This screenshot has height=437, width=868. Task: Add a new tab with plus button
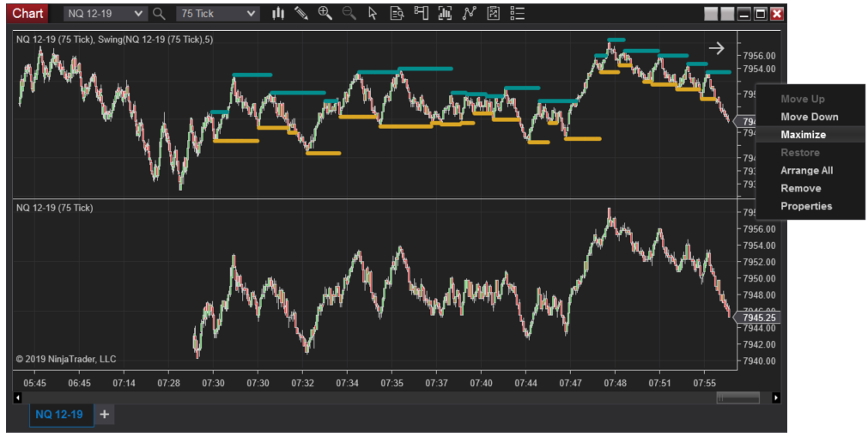tap(104, 415)
